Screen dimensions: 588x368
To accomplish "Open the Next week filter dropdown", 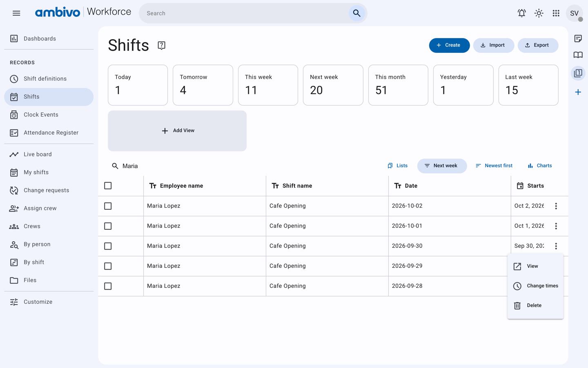I will click(442, 166).
